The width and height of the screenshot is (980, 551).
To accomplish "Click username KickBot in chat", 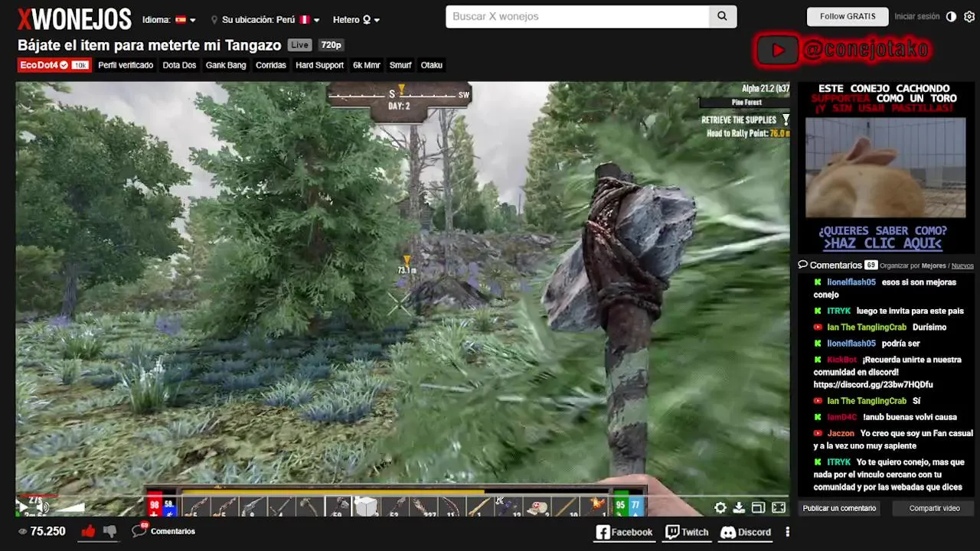I will pyautogui.click(x=841, y=360).
